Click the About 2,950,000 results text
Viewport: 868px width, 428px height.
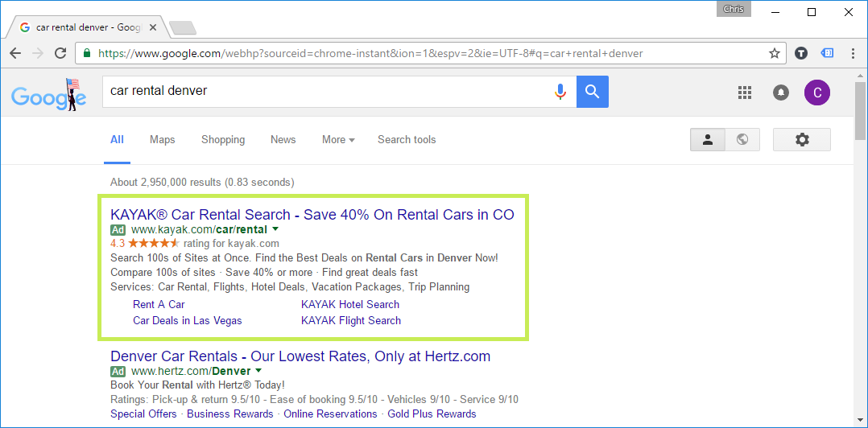click(x=202, y=182)
